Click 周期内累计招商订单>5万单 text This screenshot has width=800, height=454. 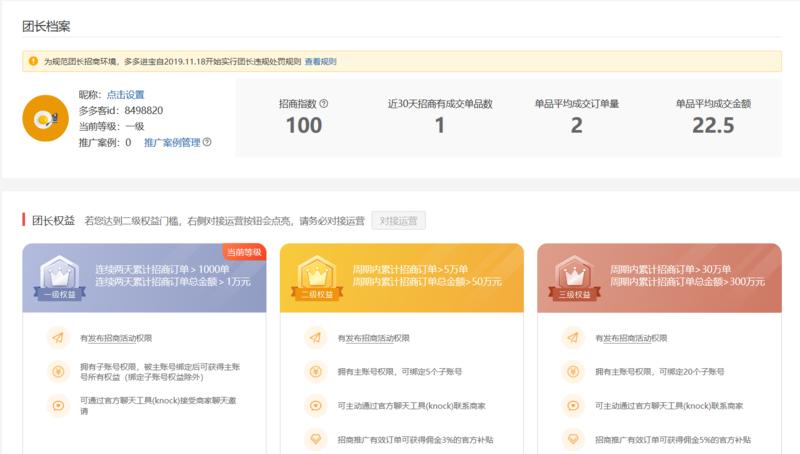[410, 269]
